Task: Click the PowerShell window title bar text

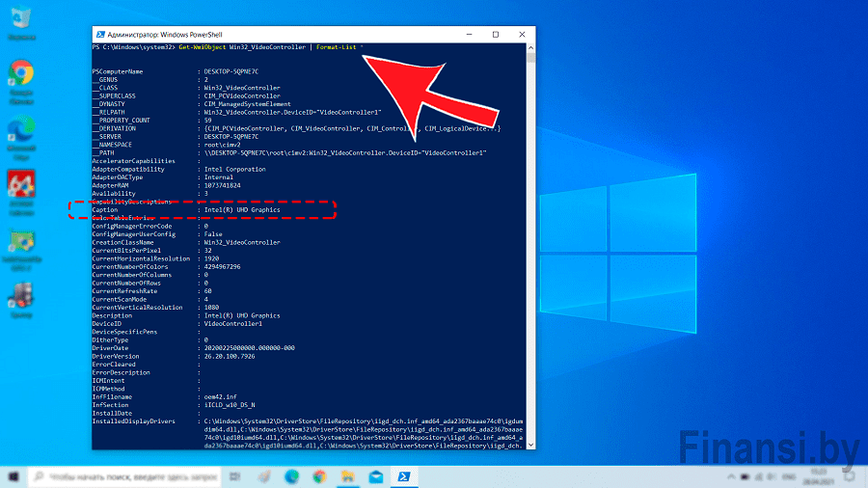Action: (164, 35)
